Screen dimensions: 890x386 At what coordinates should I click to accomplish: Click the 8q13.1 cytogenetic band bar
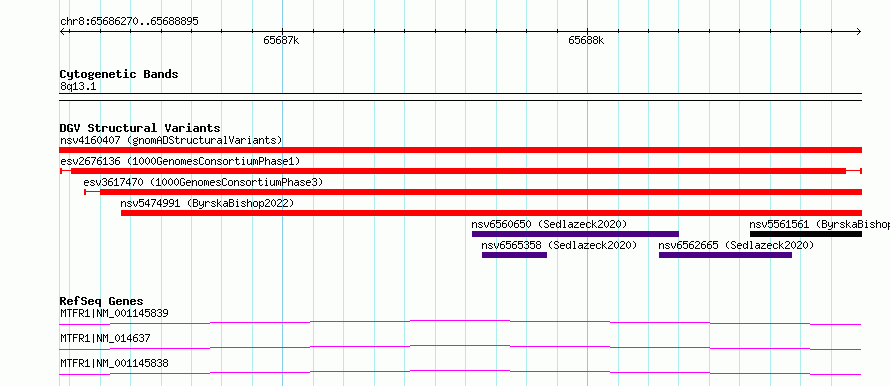click(460, 97)
